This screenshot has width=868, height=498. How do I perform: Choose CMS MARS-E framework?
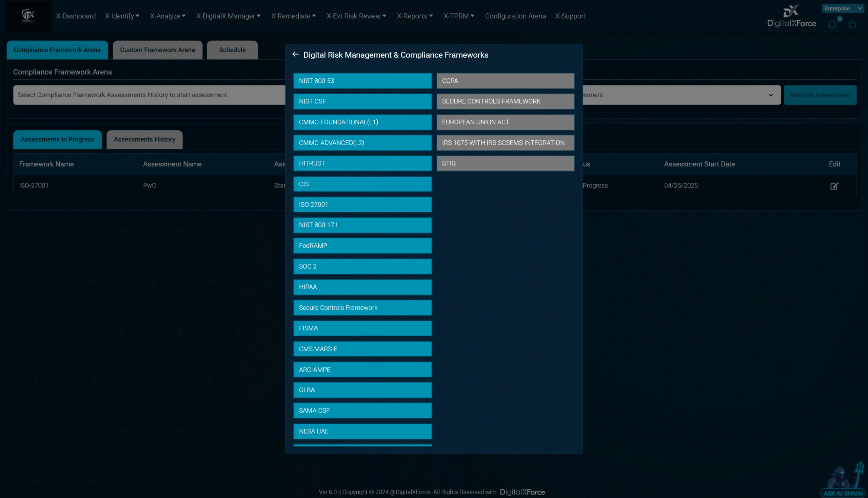pyautogui.click(x=362, y=349)
